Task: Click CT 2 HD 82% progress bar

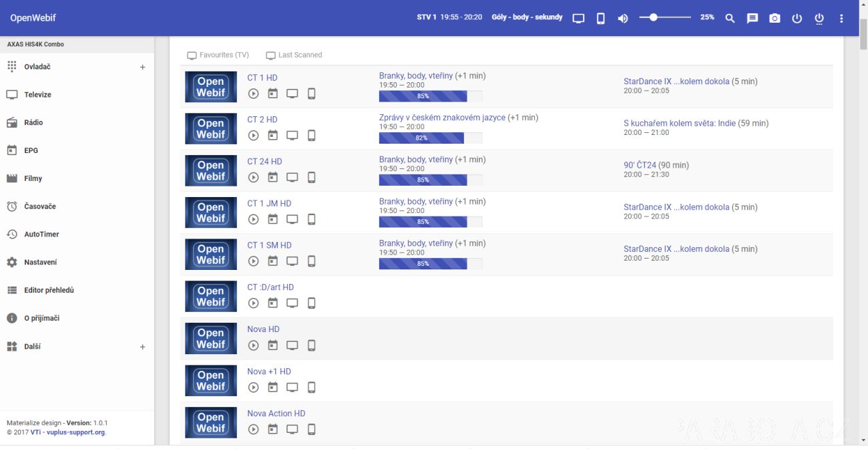Action: (x=431, y=138)
